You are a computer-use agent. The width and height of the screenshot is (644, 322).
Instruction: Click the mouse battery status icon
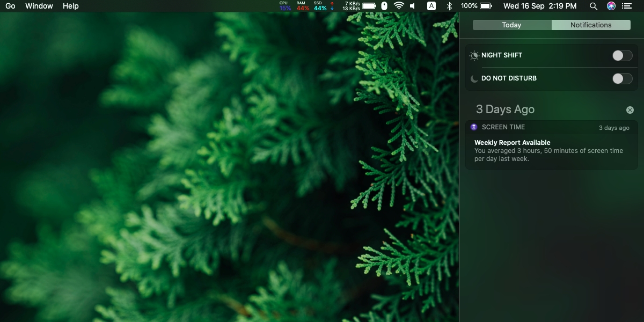(x=384, y=6)
